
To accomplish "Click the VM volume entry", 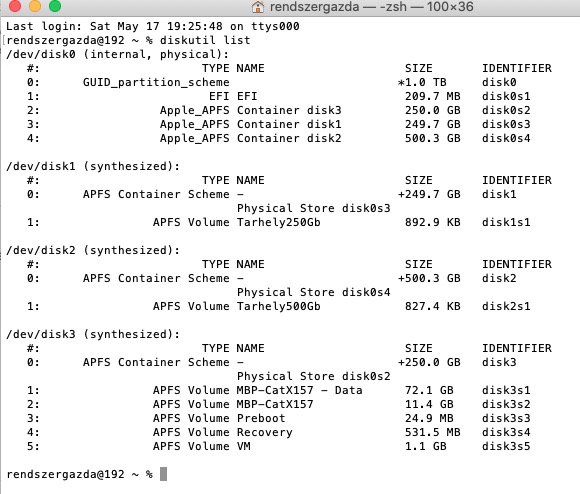I will point(278,446).
